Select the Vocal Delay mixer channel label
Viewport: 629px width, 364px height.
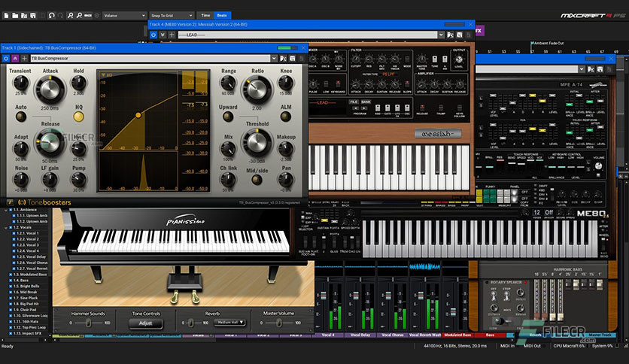(360, 335)
